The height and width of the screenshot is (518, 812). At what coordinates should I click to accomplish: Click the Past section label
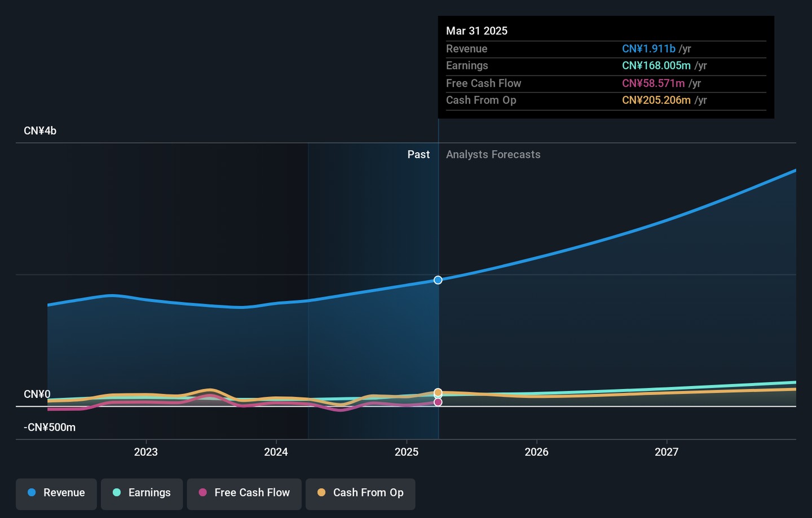coord(418,154)
